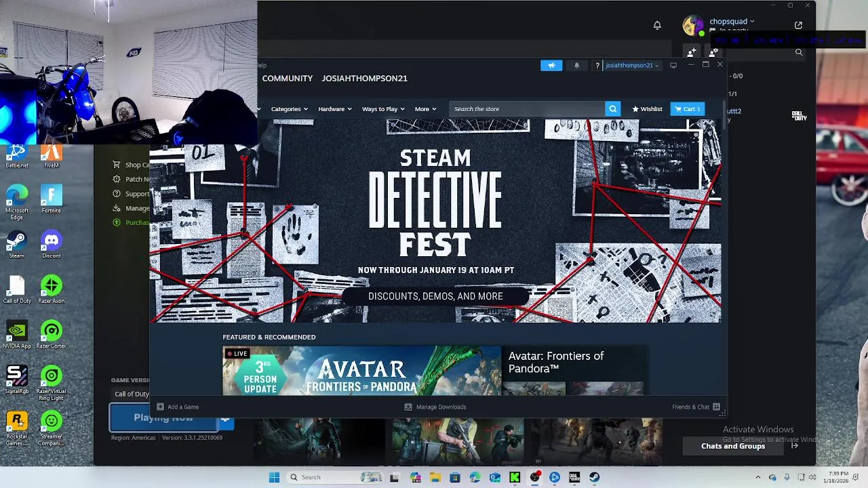Click the Steam help question mark icon
This screenshot has width=868, height=488.
coord(597,66)
